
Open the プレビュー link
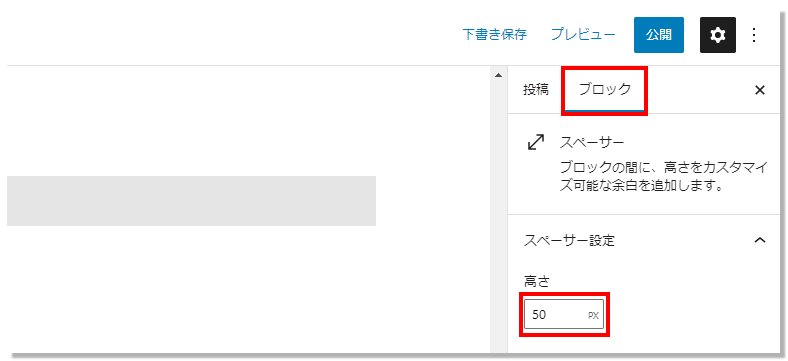(x=583, y=35)
